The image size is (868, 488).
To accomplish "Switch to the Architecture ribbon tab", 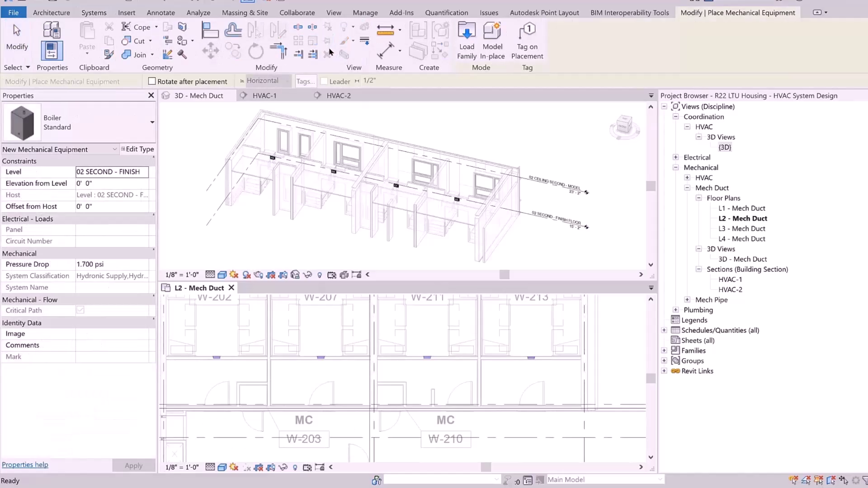I will (x=51, y=12).
